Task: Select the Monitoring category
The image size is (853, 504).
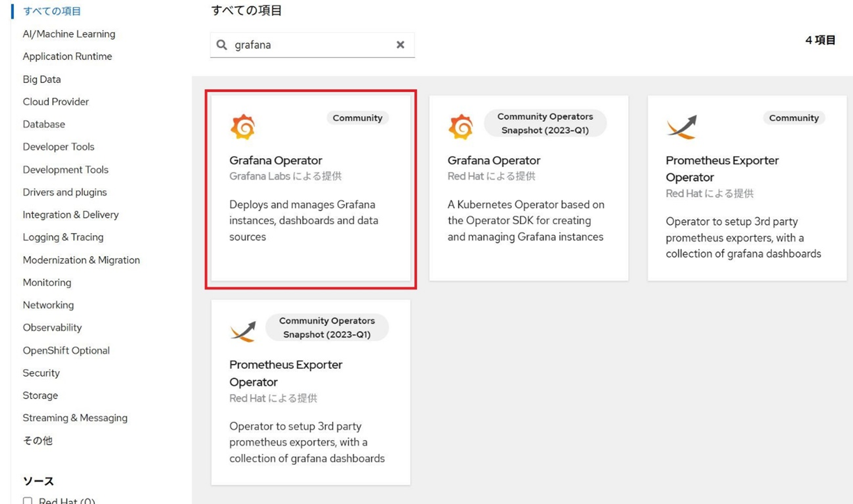Action: click(47, 283)
